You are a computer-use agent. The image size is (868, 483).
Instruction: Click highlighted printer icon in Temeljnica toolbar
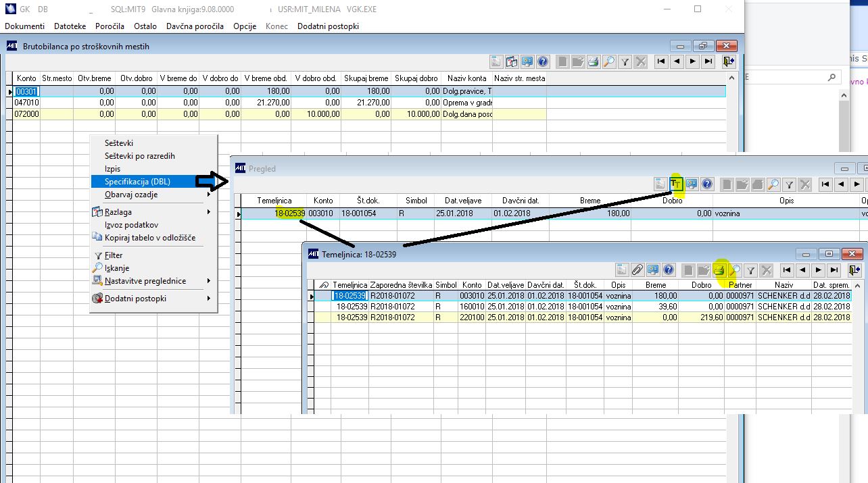click(x=719, y=270)
